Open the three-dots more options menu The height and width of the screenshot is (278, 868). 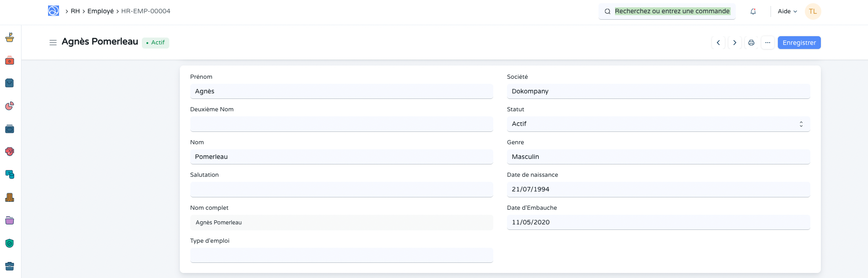click(x=767, y=43)
